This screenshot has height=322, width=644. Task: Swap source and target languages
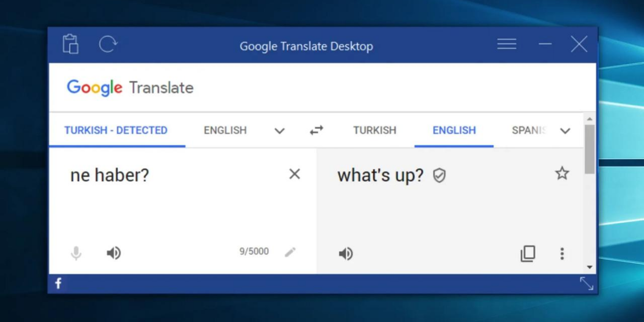click(316, 130)
